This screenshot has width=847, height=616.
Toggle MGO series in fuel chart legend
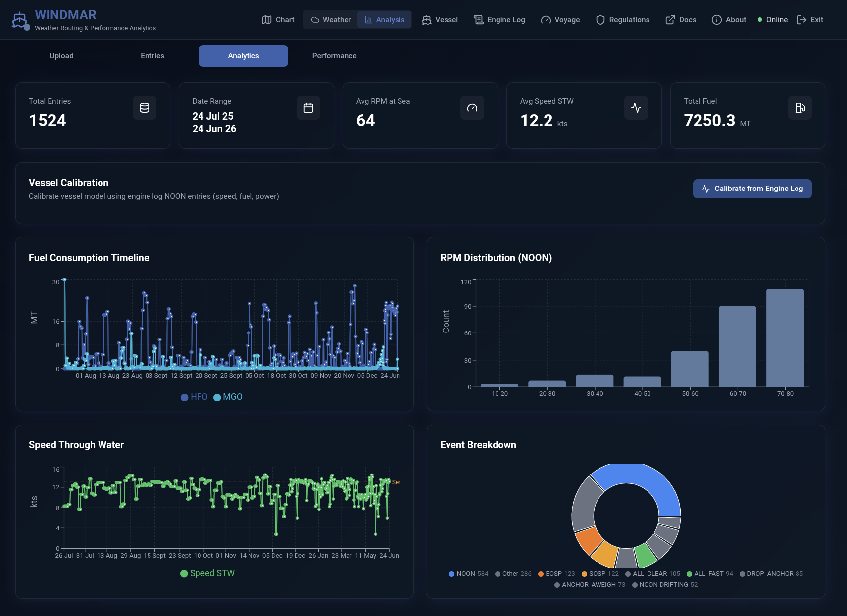coord(228,397)
